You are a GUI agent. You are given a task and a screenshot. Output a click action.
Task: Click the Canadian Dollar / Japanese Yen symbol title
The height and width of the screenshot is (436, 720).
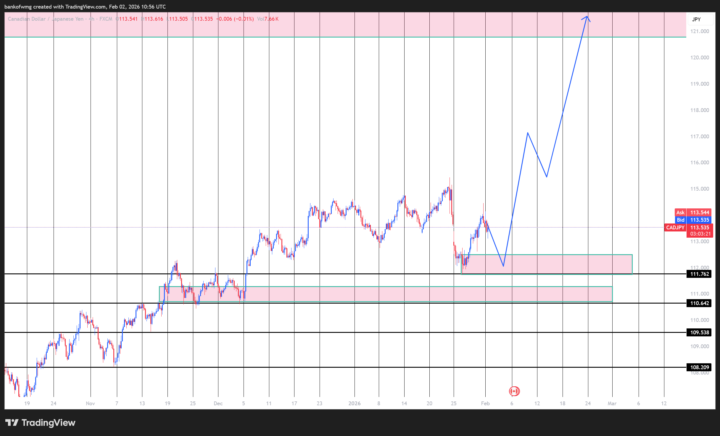[x=47, y=19]
